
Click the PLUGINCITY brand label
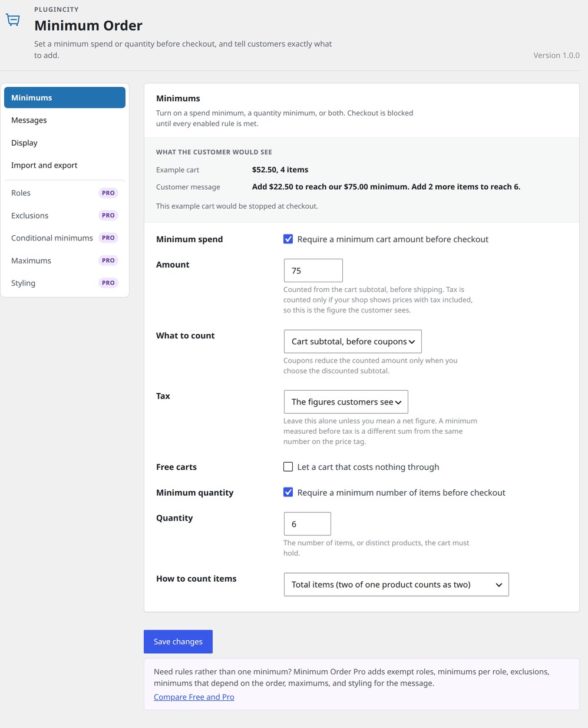[x=57, y=9]
